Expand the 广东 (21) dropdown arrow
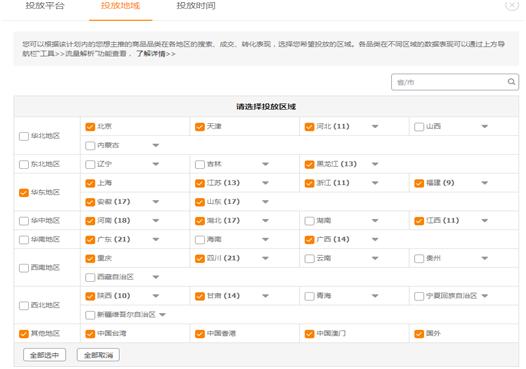 (x=156, y=239)
